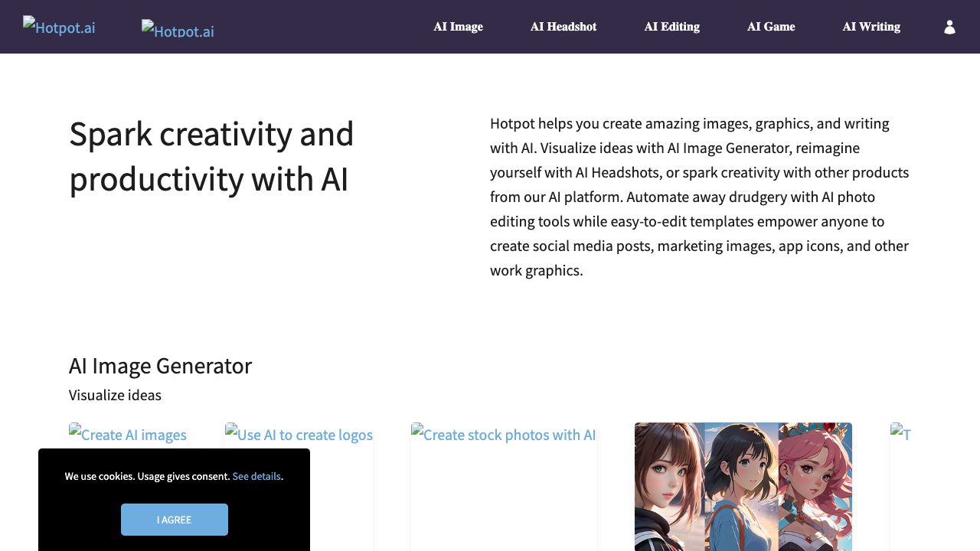Open the Use AI to create logos card

(299, 435)
